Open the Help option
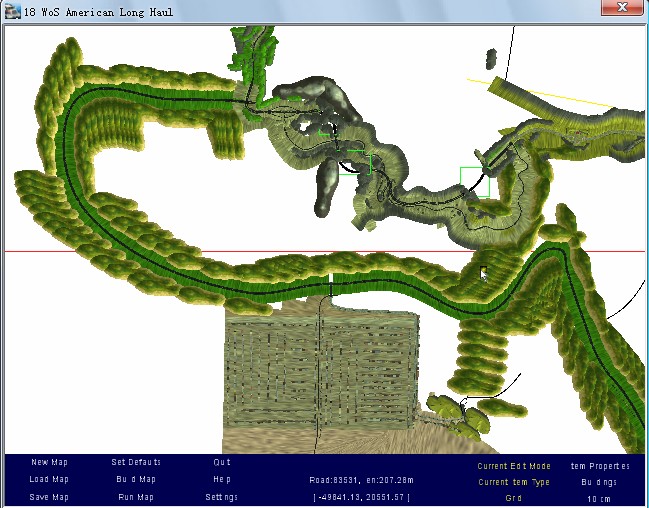 (222, 480)
